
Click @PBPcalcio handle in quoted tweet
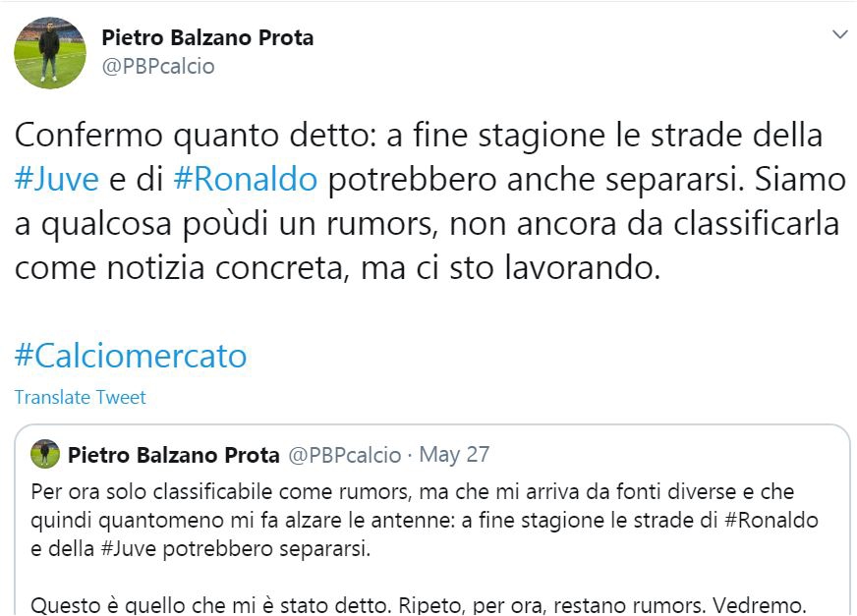click(344, 455)
